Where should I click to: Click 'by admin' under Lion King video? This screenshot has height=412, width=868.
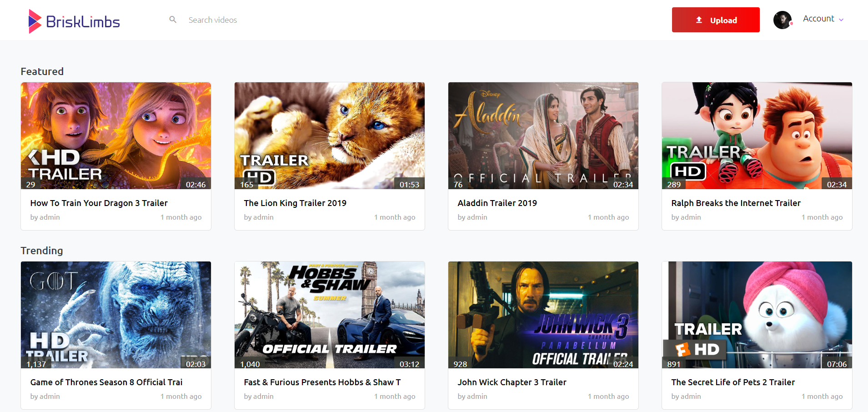click(259, 217)
